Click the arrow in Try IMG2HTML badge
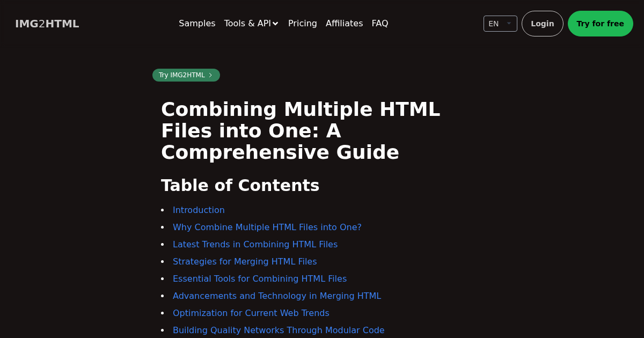The width and height of the screenshot is (644, 338). click(210, 75)
